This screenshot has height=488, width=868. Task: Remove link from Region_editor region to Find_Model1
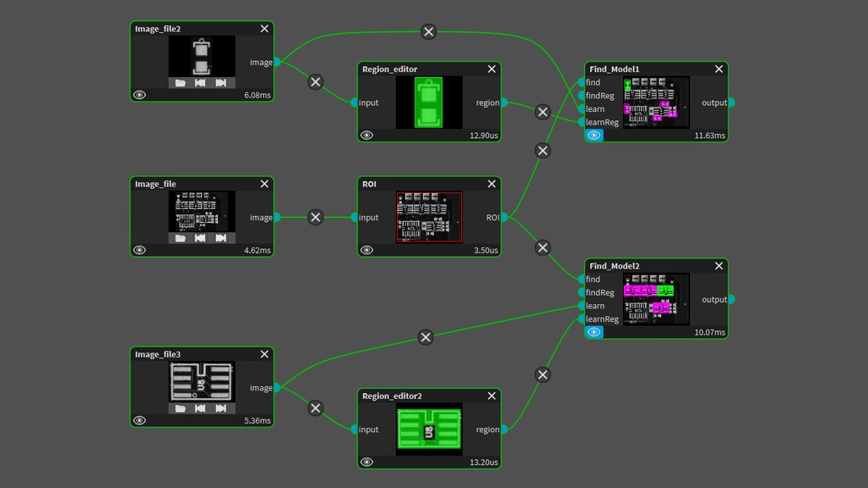[x=543, y=112]
